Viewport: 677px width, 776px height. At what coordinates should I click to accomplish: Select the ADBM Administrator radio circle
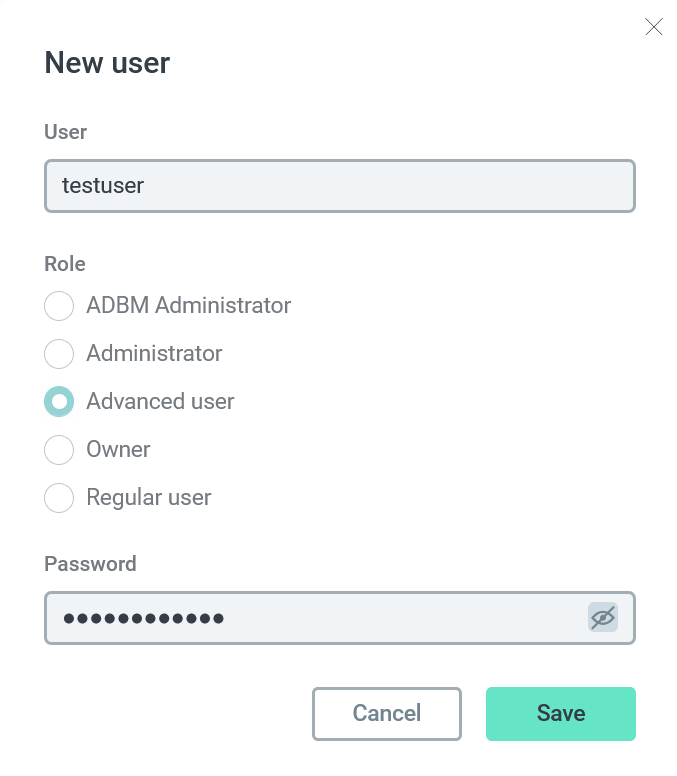click(59, 306)
